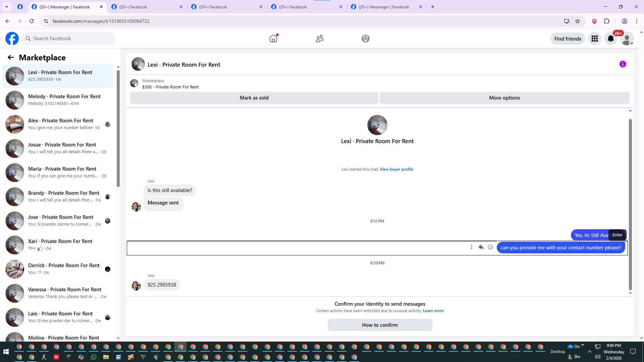This screenshot has width=644, height=362.
Task: Go back using Marketplace back arrow
Action: [11, 57]
